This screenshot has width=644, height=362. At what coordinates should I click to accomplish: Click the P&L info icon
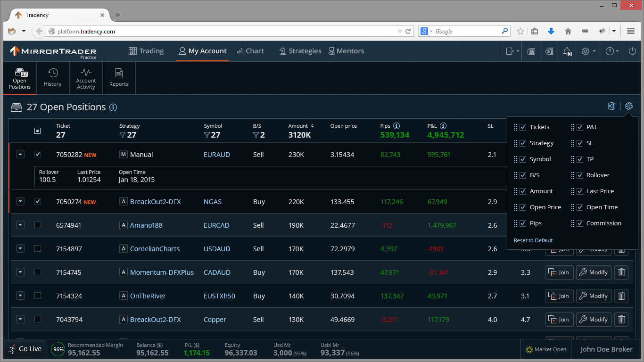(443, 126)
